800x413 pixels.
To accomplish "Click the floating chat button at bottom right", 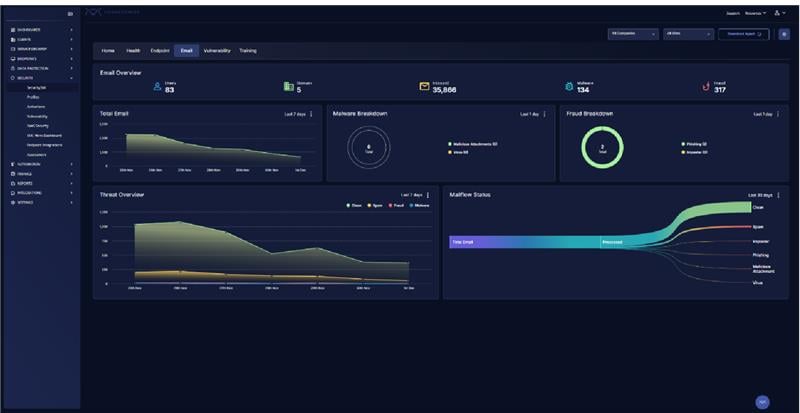I will [x=763, y=401].
